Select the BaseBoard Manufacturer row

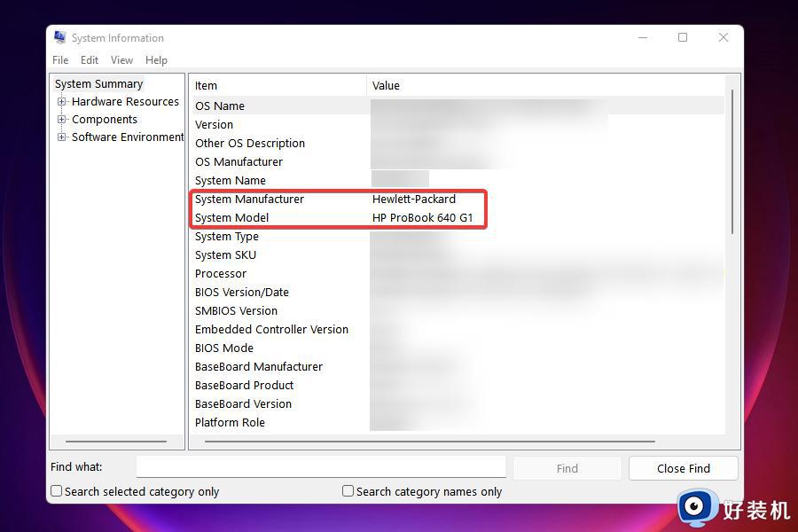[x=458, y=367]
